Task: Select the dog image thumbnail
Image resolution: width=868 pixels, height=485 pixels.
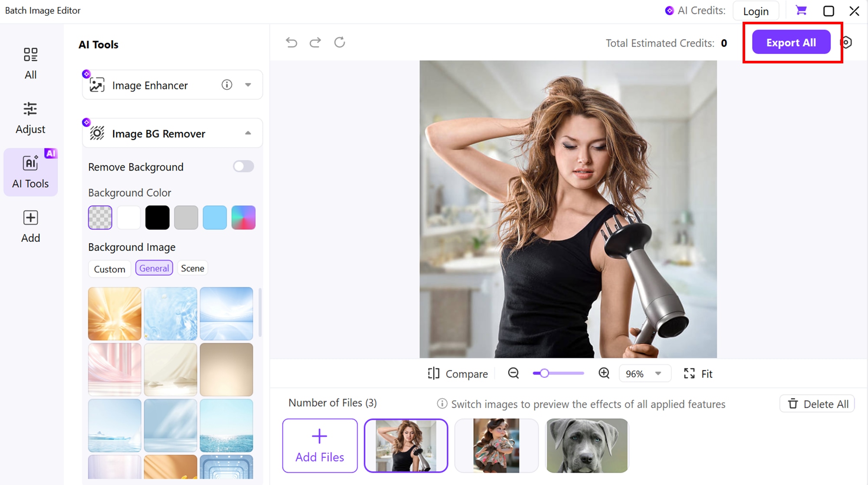Action: coord(586,445)
